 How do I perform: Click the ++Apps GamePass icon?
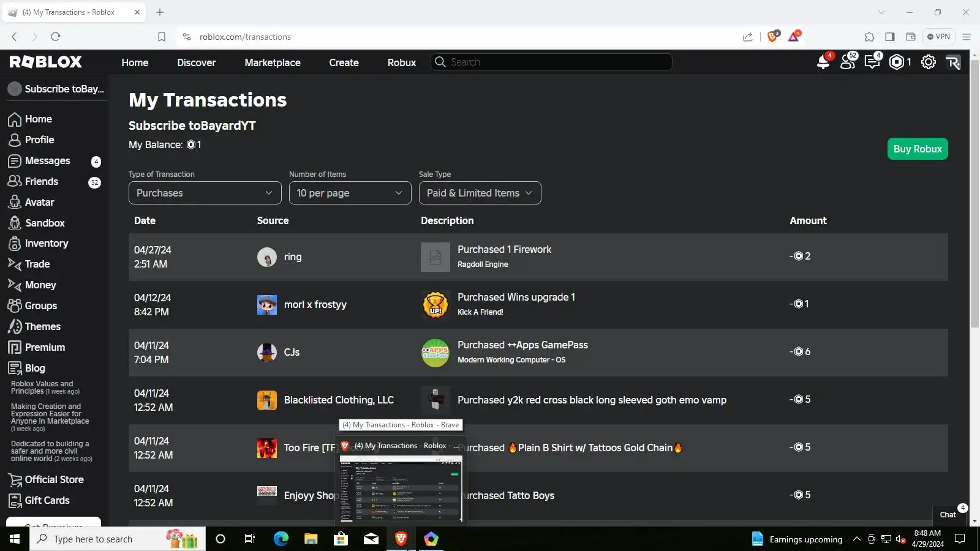(435, 353)
